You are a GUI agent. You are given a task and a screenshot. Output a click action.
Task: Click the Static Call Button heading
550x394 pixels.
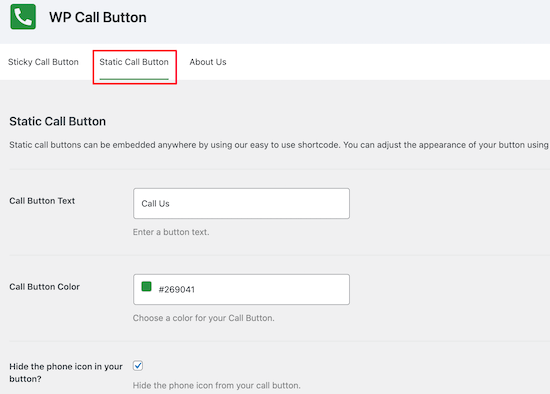(58, 121)
